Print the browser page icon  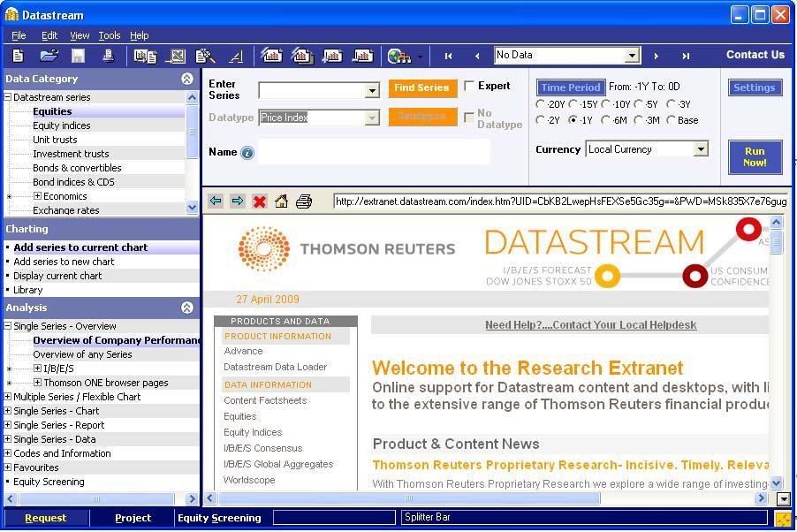click(304, 201)
